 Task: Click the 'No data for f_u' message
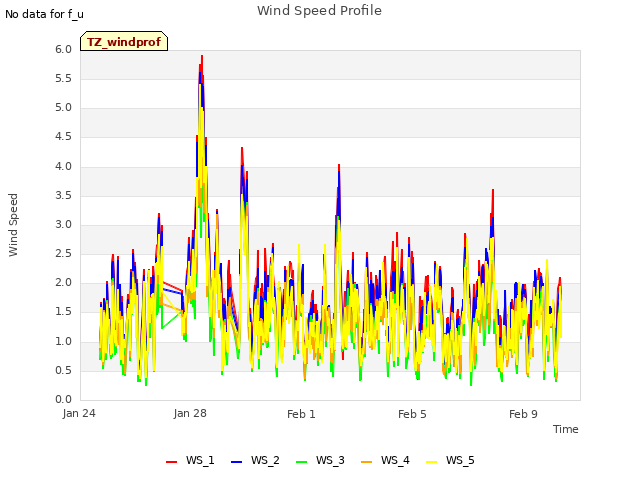pyautogui.click(x=44, y=14)
